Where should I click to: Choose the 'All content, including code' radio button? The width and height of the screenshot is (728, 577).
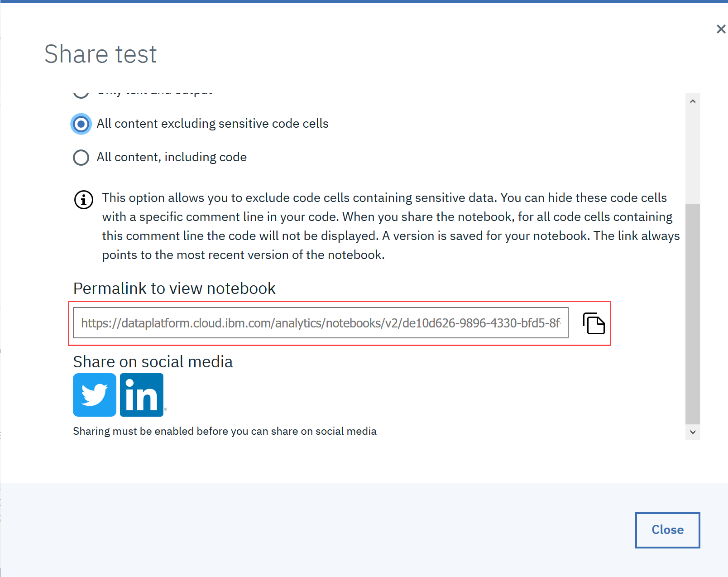[x=81, y=158]
